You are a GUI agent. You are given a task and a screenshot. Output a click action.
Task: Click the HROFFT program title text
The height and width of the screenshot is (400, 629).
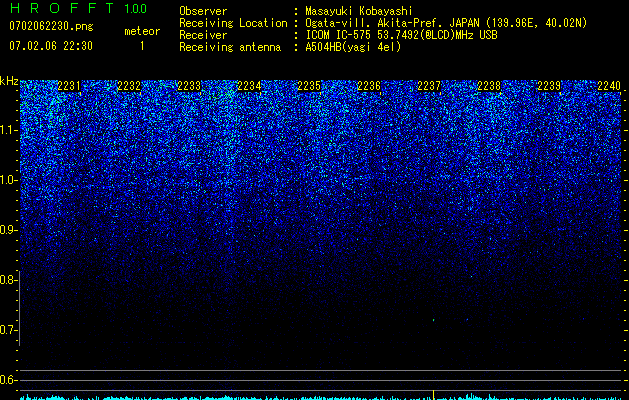click(x=62, y=8)
